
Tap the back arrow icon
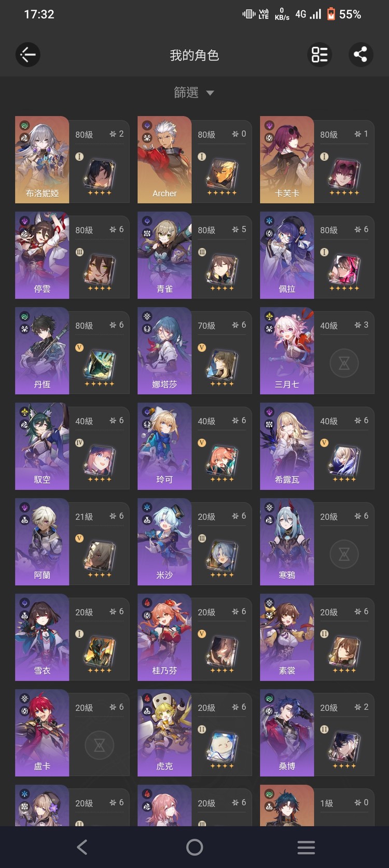[x=28, y=55]
